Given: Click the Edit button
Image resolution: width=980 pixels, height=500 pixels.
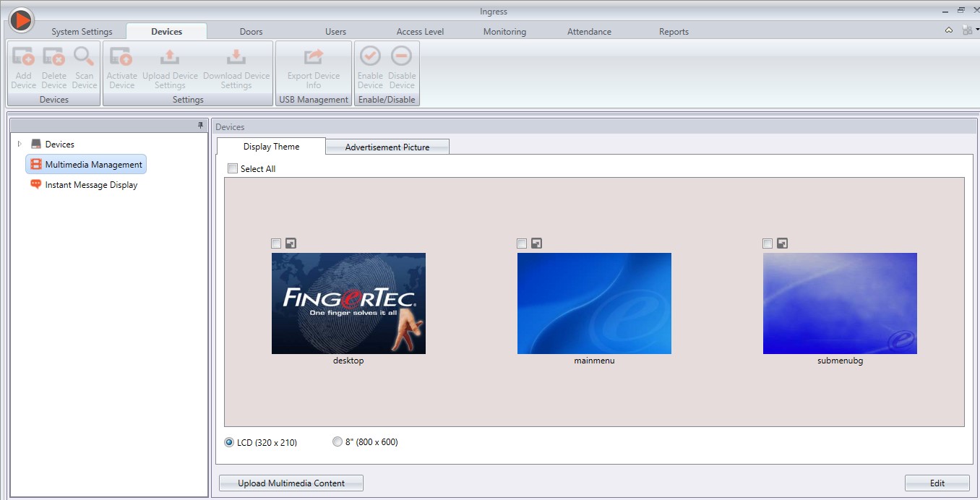Looking at the screenshot, I should coord(937,483).
